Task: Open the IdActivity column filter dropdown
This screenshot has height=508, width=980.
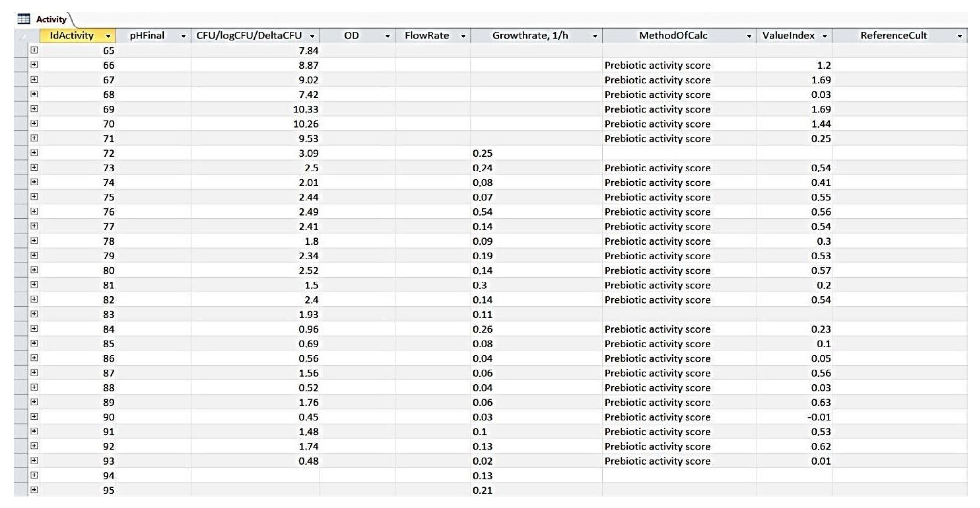Action: [108, 36]
